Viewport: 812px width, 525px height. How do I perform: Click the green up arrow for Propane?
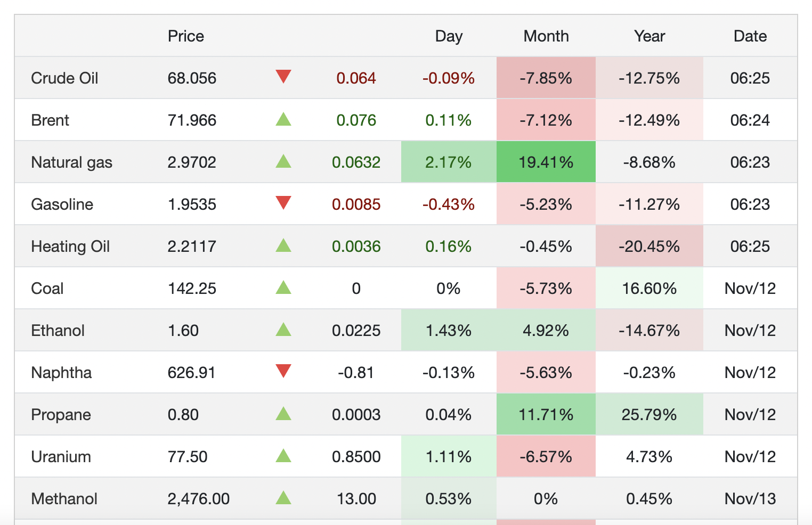(x=283, y=413)
